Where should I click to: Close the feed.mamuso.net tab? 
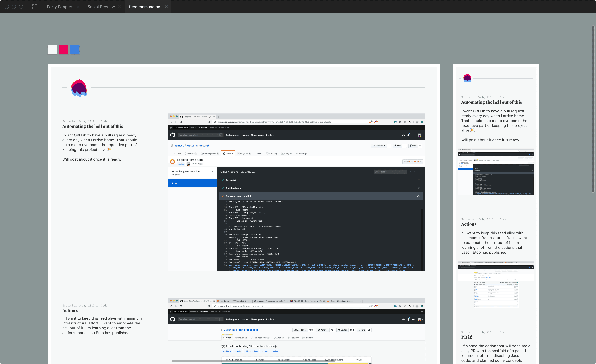pyautogui.click(x=166, y=7)
